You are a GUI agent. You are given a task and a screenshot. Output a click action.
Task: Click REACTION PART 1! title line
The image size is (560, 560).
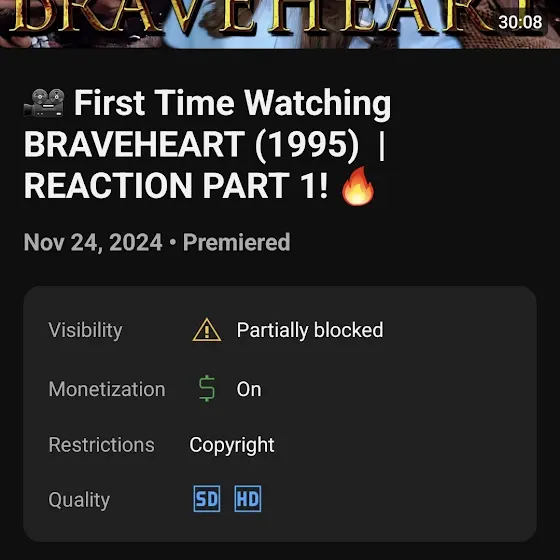coord(176,185)
